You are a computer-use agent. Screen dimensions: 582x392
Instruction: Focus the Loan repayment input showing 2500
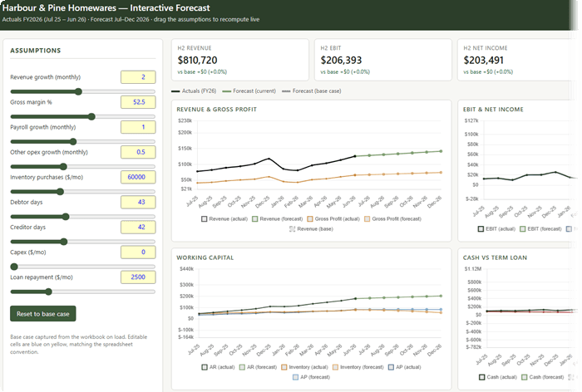click(x=138, y=277)
